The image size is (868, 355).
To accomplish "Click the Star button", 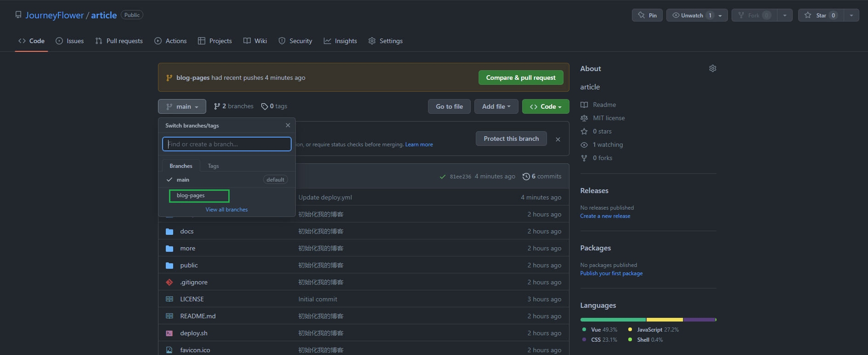I will point(821,15).
